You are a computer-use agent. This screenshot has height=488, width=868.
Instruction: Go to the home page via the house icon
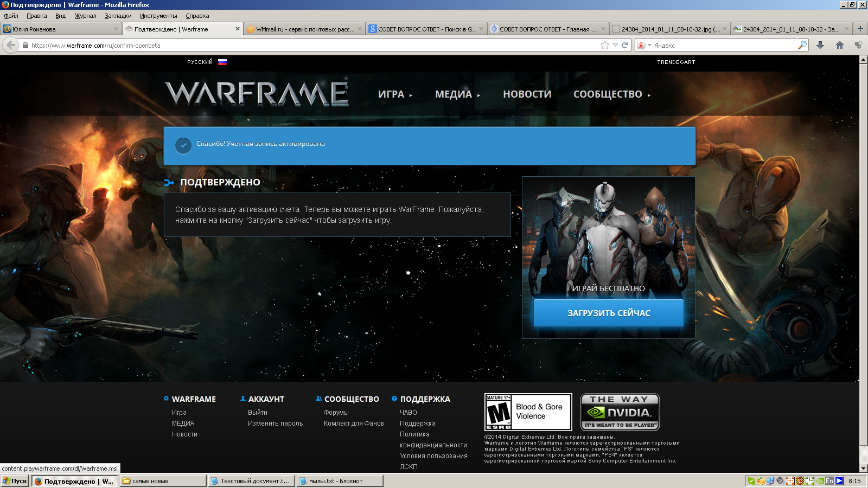coord(840,45)
